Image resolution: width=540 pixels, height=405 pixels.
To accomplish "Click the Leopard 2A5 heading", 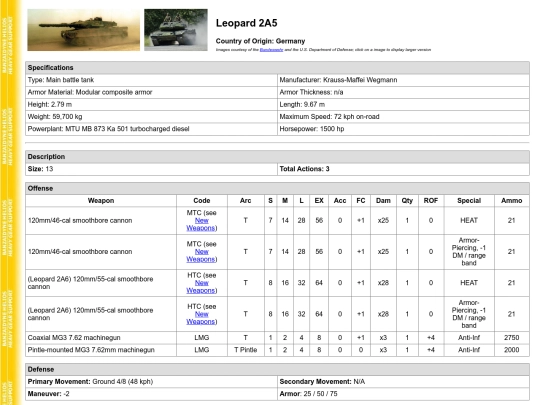I will (247, 23).
